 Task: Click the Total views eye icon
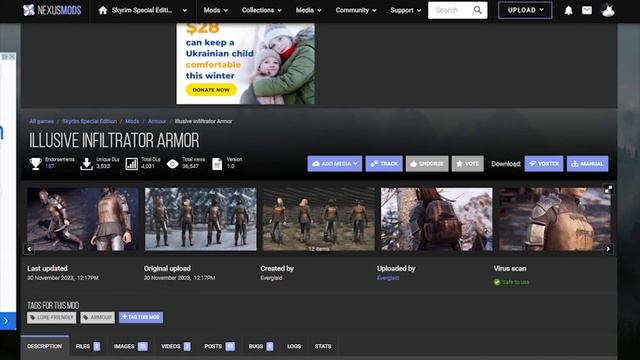(172, 164)
